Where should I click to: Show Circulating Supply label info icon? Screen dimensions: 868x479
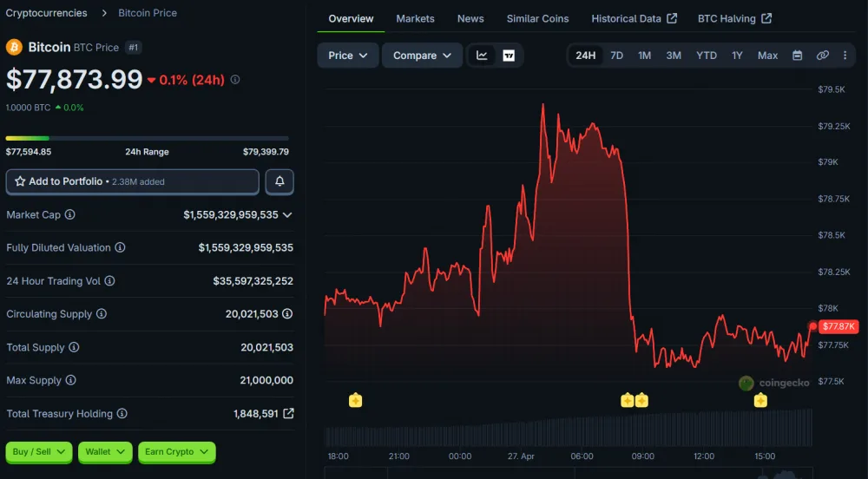pos(102,313)
